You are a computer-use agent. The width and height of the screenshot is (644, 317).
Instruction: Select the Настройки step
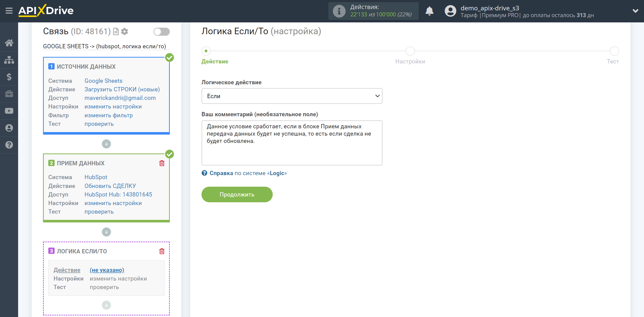pos(410,51)
